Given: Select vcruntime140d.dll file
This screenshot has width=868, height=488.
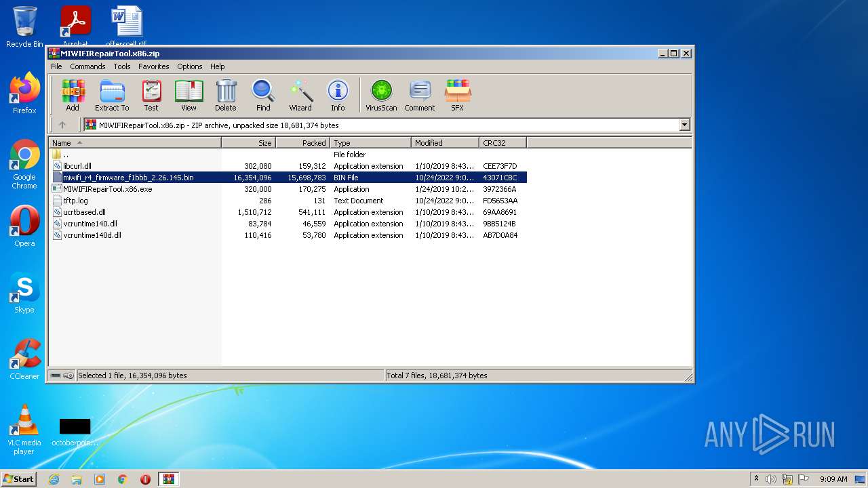Looking at the screenshot, I should tap(288, 235).
